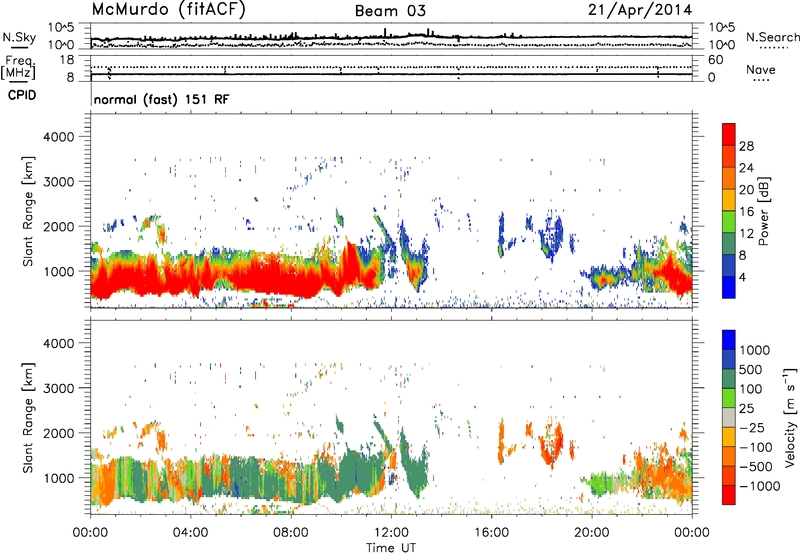The height and width of the screenshot is (554, 800).
Task: Click the '3000' tick on the velocity panel
Action: point(59,388)
